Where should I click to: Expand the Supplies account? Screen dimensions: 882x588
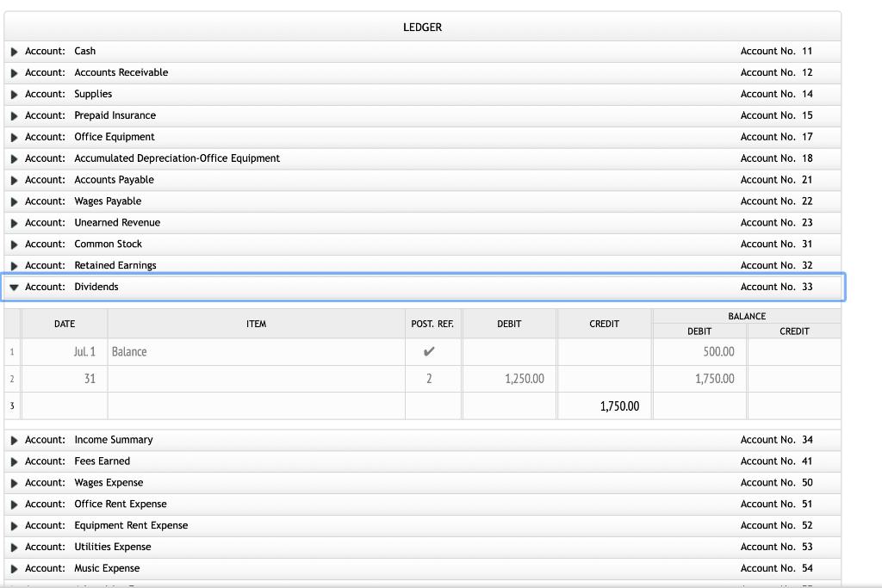[x=14, y=94]
